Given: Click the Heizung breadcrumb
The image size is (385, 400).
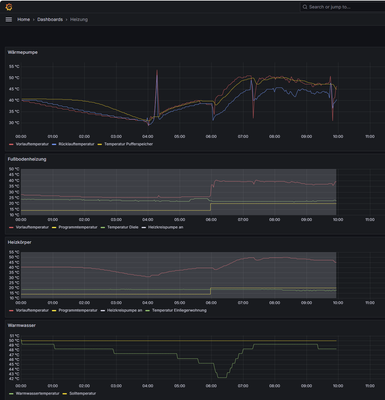Looking at the screenshot, I should tap(79, 20).
